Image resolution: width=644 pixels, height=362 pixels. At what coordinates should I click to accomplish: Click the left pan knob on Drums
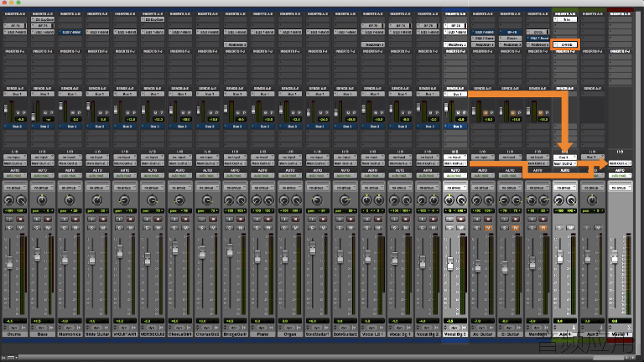coord(8,200)
